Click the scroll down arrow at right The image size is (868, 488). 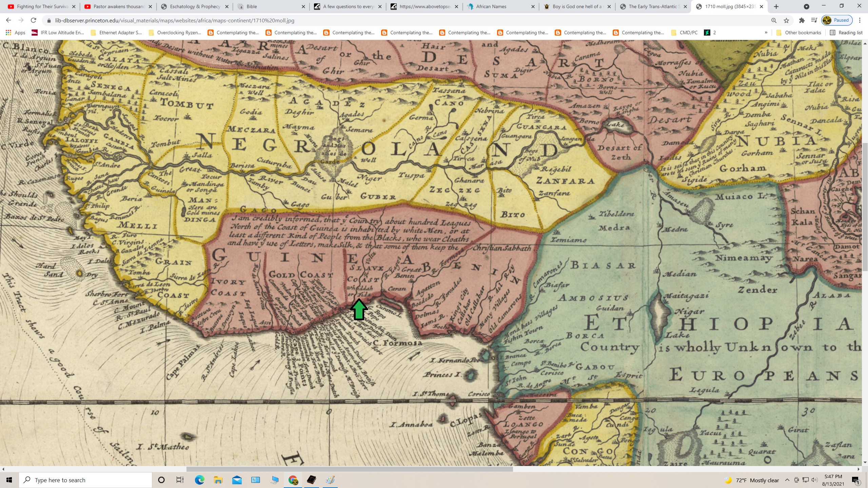(x=865, y=462)
